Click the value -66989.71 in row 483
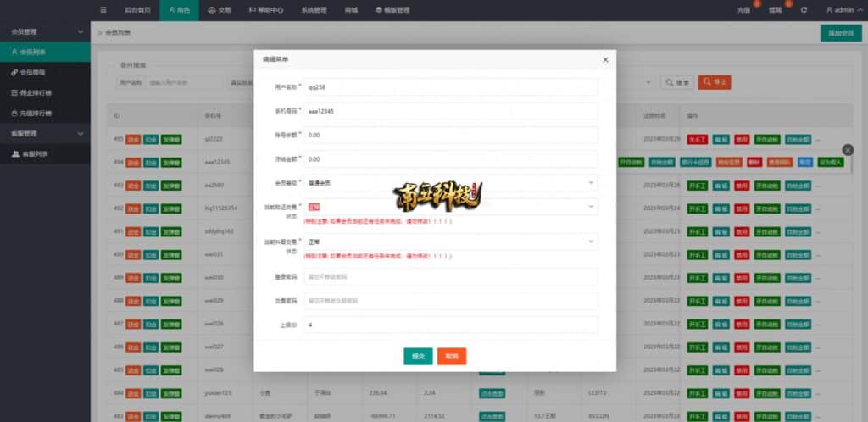This screenshot has height=422, width=868. coord(383,416)
